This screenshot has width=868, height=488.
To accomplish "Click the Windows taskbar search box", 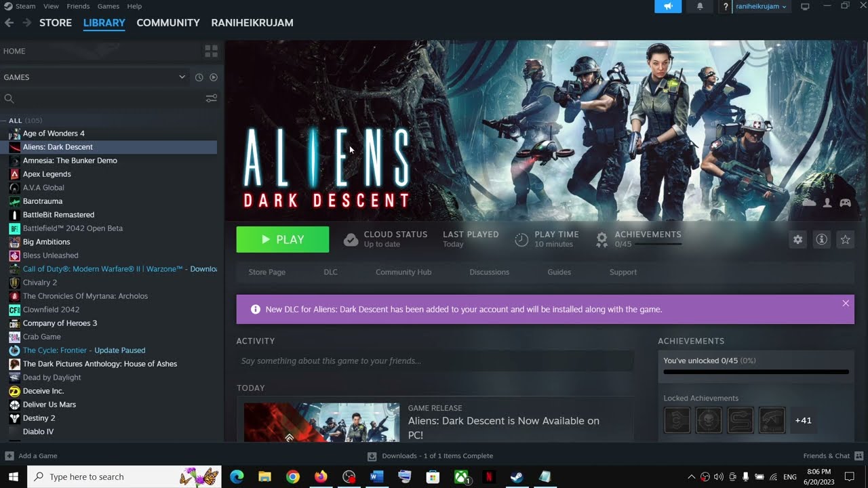I will coord(124,476).
